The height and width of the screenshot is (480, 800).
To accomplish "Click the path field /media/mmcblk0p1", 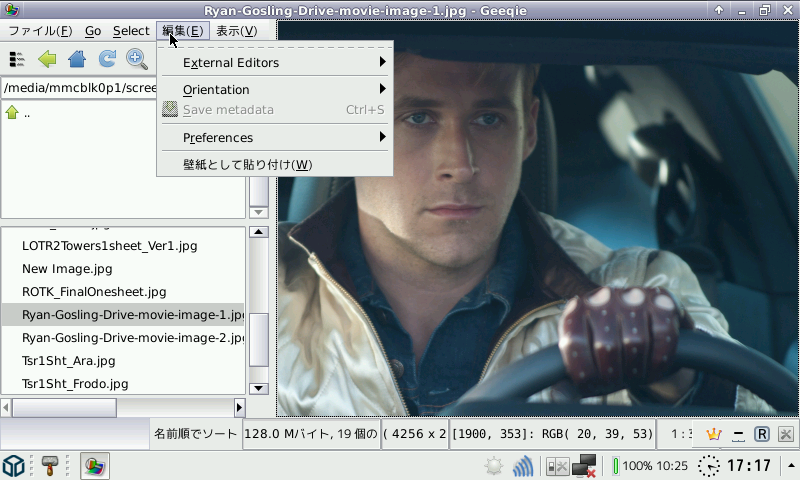I will coord(80,88).
